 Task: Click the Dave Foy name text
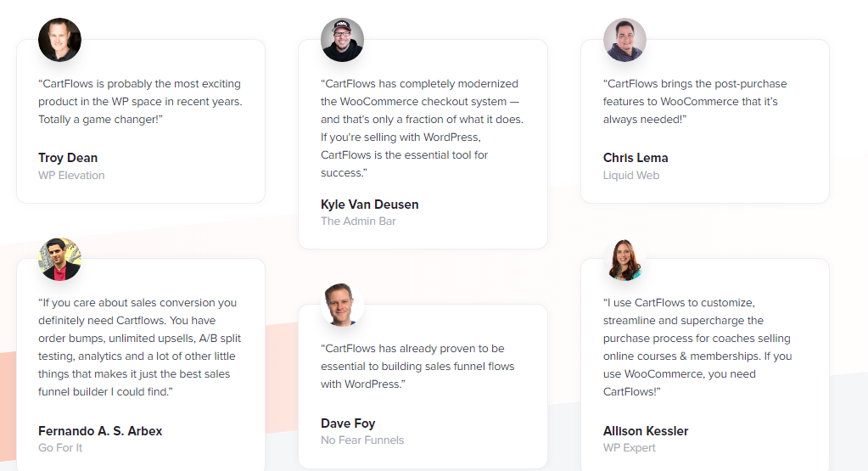[348, 423]
